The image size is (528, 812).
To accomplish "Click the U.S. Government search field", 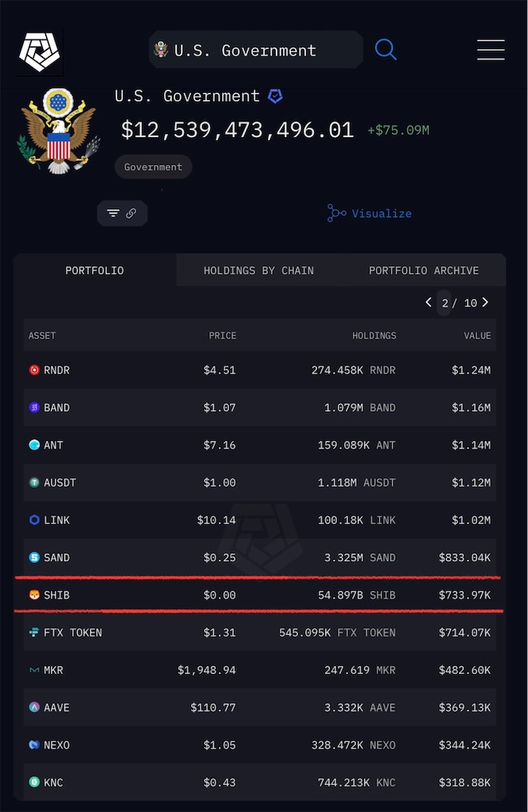I will click(256, 50).
